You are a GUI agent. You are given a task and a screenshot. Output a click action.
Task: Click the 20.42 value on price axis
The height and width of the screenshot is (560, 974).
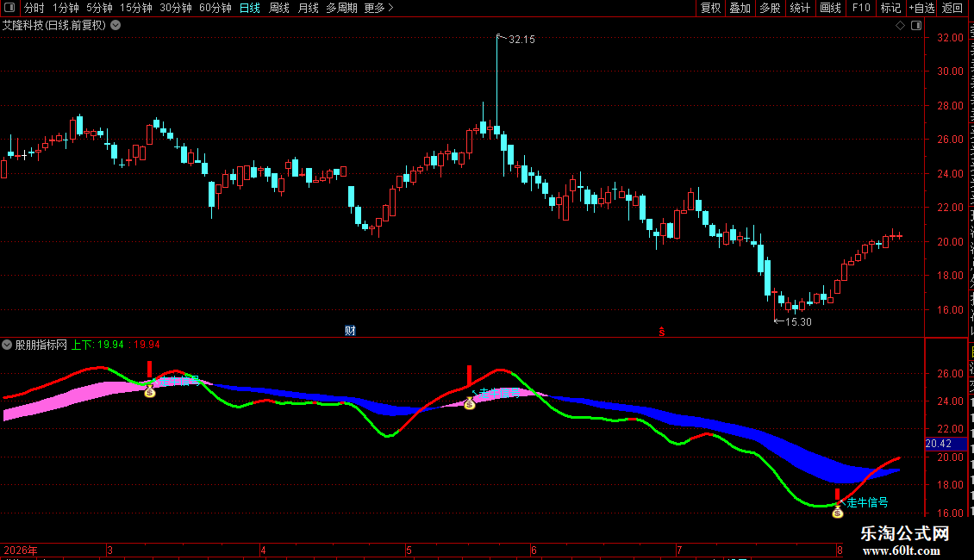pyautogui.click(x=939, y=444)
